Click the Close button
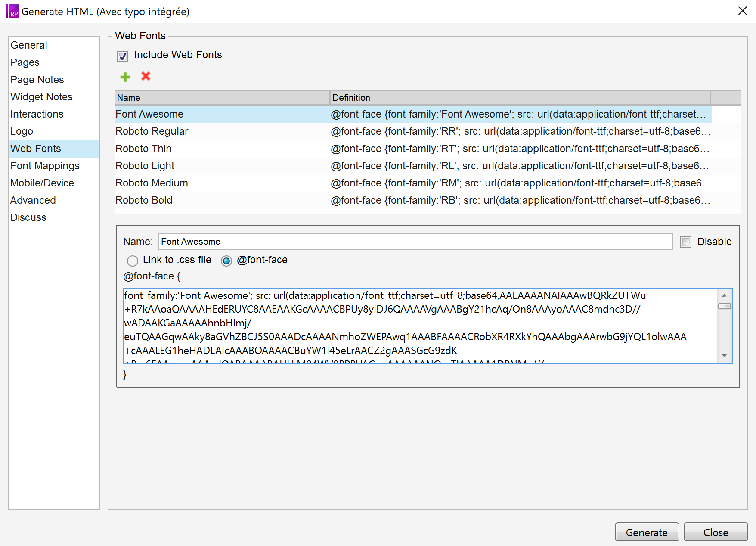The width and height of the screenshot is (756, 546). pos(716,532)
